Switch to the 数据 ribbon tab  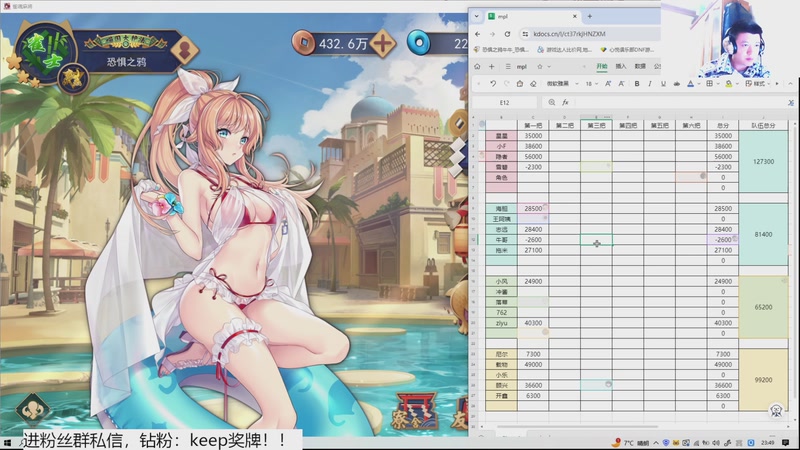click(640, 66)
